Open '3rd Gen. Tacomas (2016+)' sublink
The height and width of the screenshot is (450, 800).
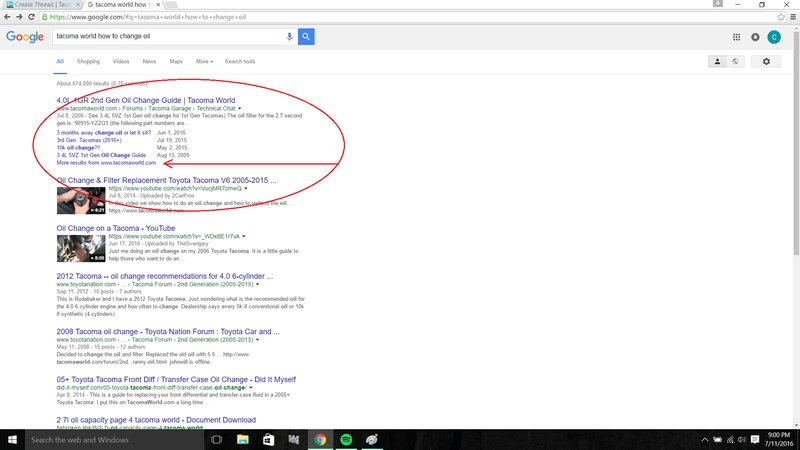(x=89, y=140)
